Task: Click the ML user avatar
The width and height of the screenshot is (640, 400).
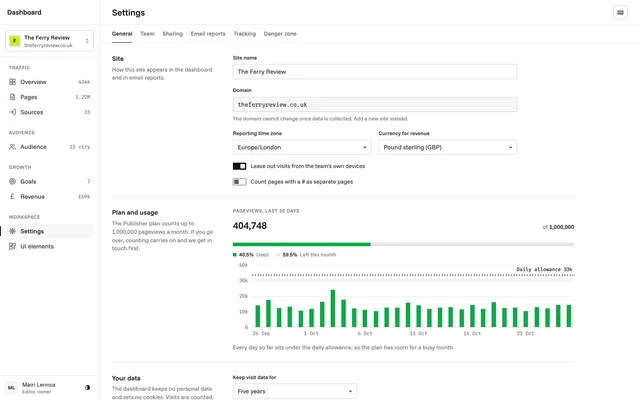Action: (11, 388)
